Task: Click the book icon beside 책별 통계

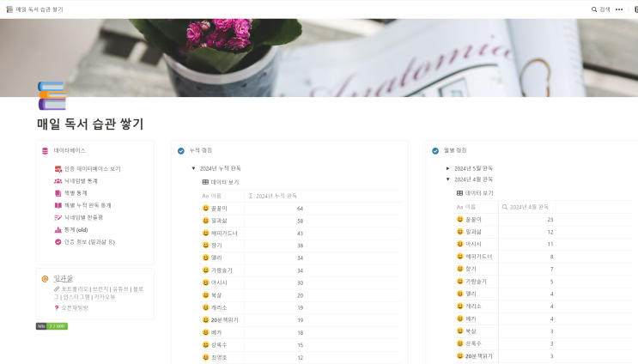Action: [58, 193]
